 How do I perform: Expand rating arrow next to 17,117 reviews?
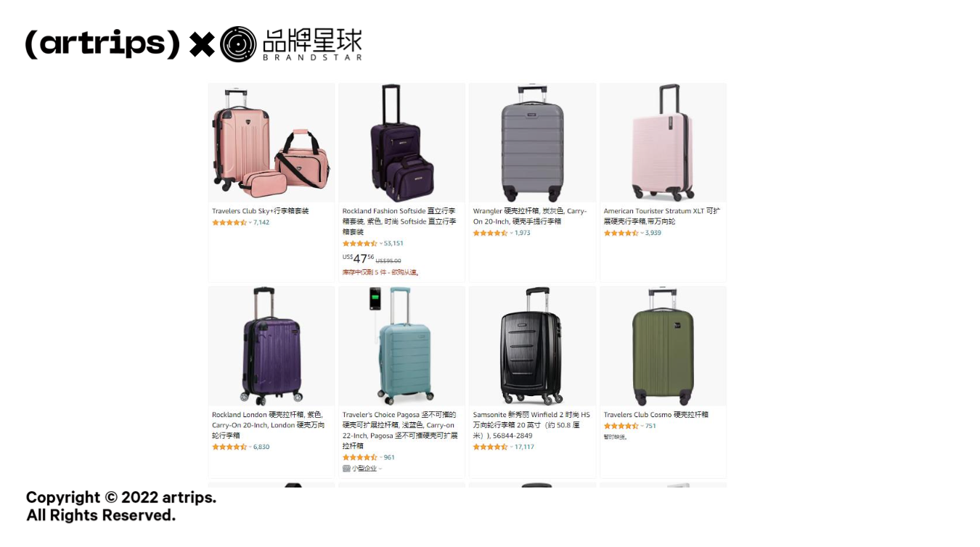(x=512, y=447)
